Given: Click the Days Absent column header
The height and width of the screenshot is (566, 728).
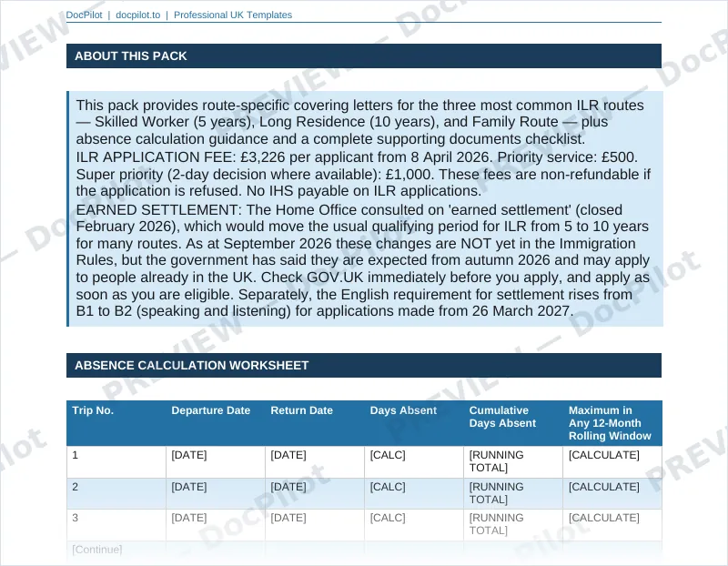Looking at the screenshot, I should click(414, 423).
